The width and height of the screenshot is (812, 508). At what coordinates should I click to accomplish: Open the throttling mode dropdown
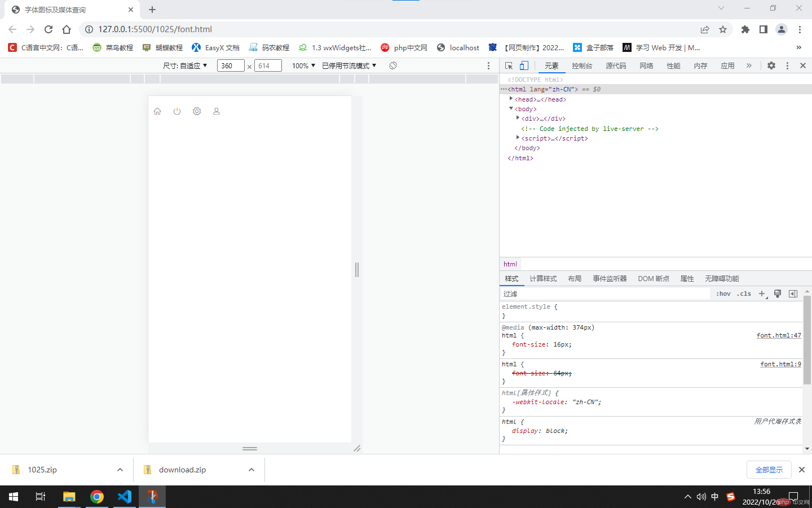pos(349,65)
